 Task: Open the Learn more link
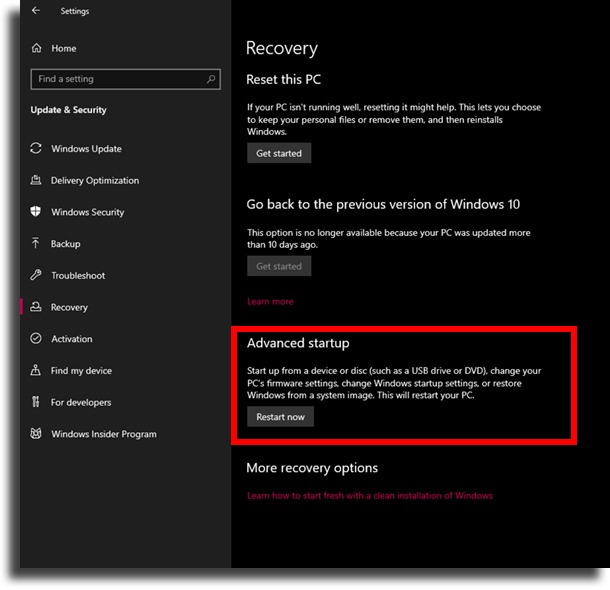270,301
